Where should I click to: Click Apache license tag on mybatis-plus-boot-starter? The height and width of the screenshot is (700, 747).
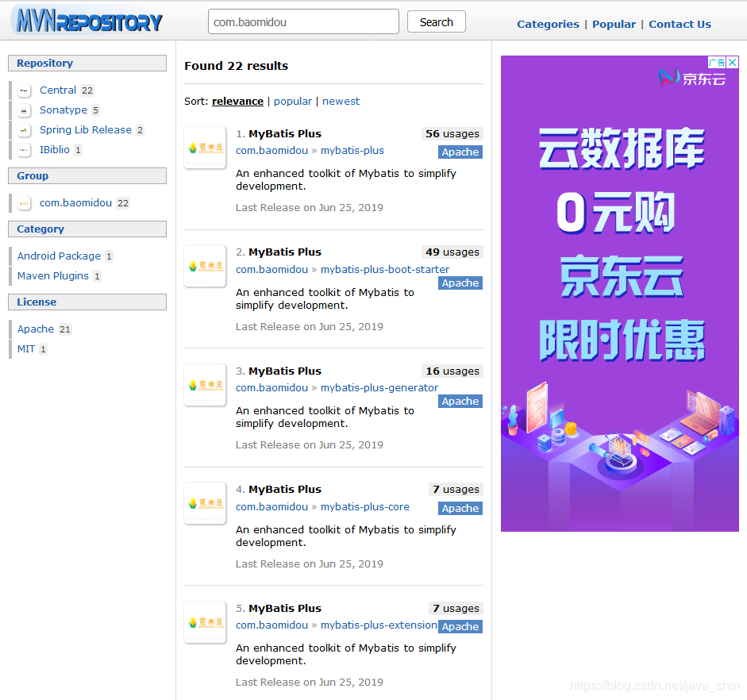coord(460,283)
